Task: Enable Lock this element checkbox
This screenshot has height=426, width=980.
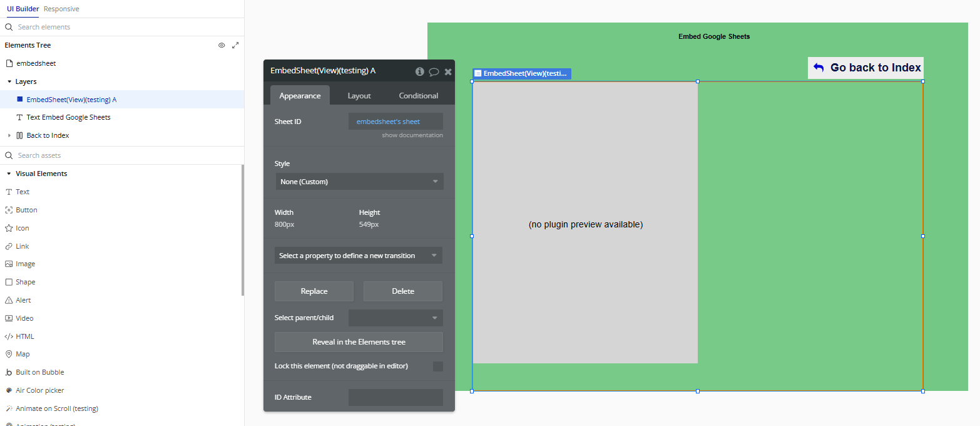Action: 438,366
